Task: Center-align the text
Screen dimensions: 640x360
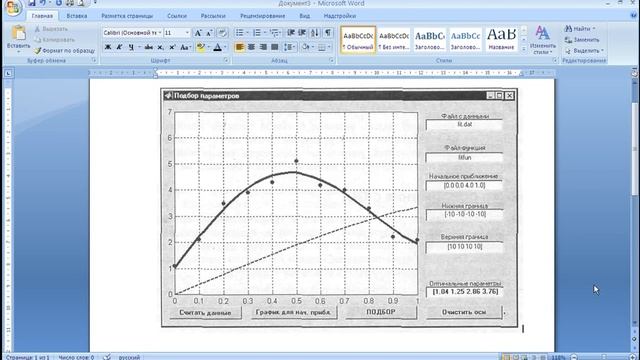Action: [x=251, y=47]
